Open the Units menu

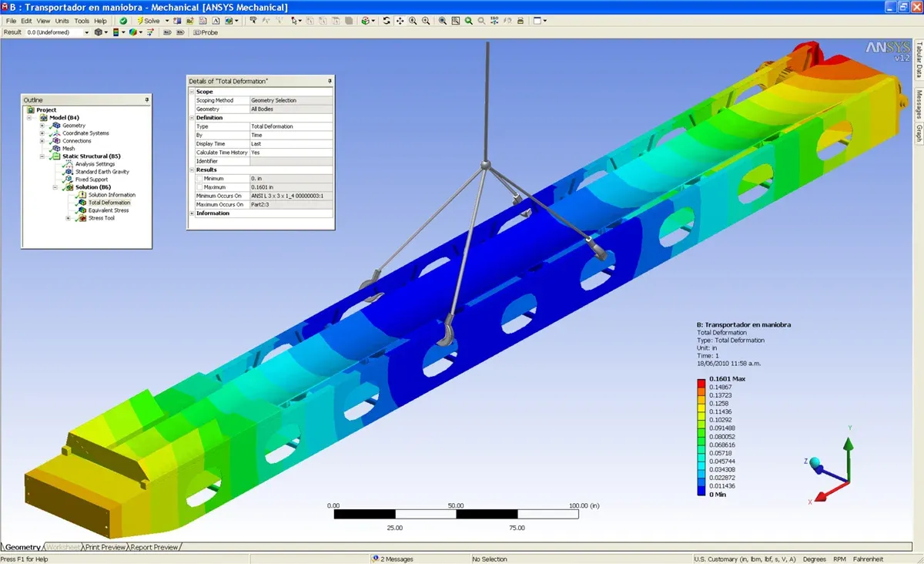(62, 21)
